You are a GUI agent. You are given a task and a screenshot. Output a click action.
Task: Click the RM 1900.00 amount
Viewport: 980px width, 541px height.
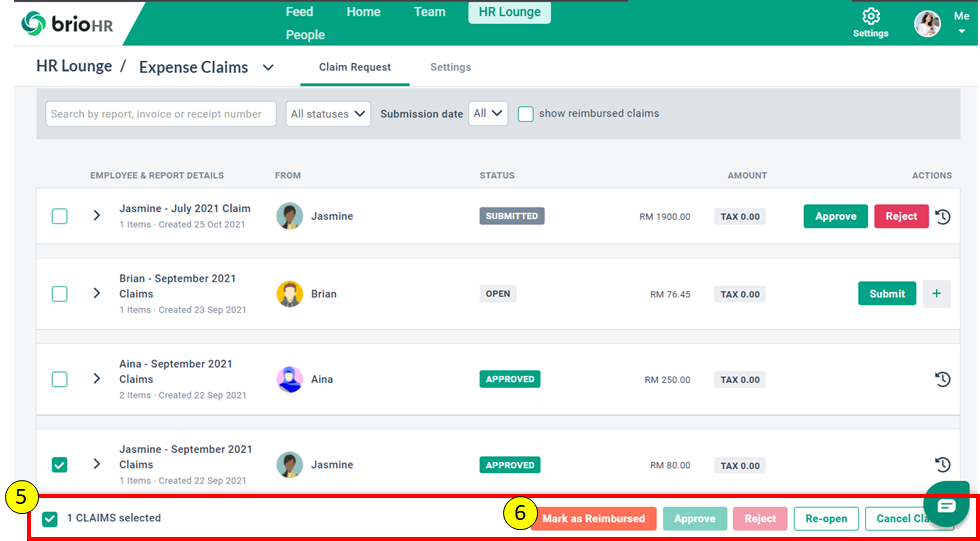click(665, 217)
